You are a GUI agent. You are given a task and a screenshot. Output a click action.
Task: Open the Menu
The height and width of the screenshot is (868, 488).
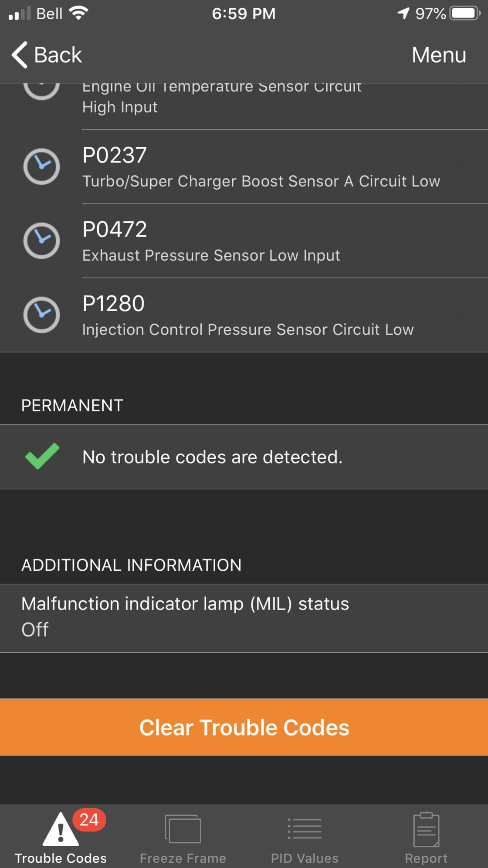pos(439,55)
